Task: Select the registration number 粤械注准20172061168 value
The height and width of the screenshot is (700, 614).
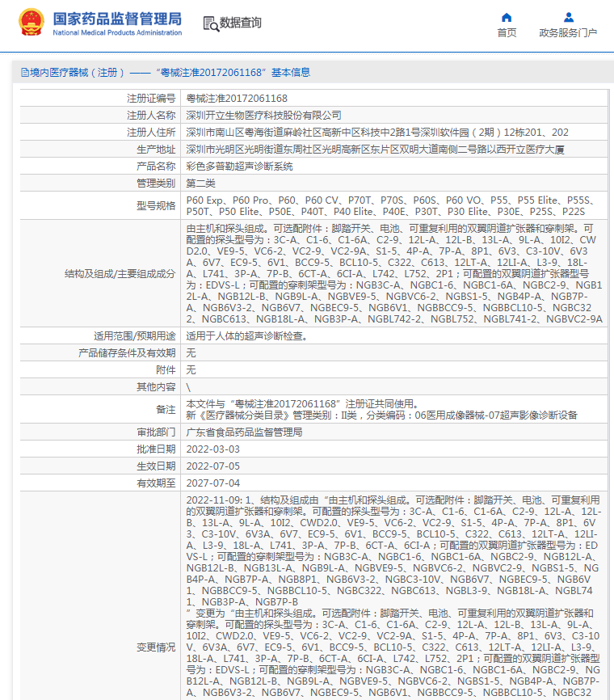Action: point(237,99)
